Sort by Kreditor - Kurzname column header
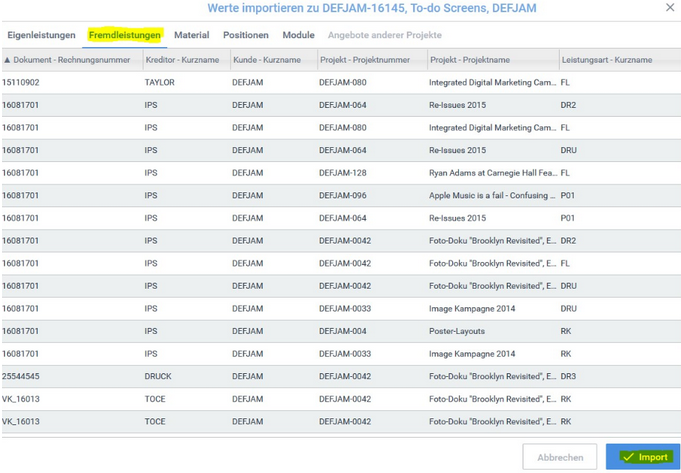Viewport: 681px width, 473px height. (x=182, y=60)
